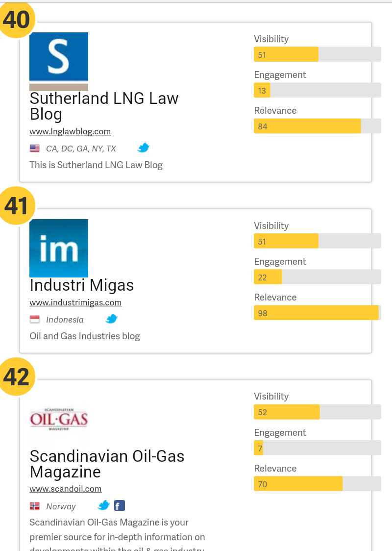Click Sutherland Engagement bar showing 13

pos(318,90)
